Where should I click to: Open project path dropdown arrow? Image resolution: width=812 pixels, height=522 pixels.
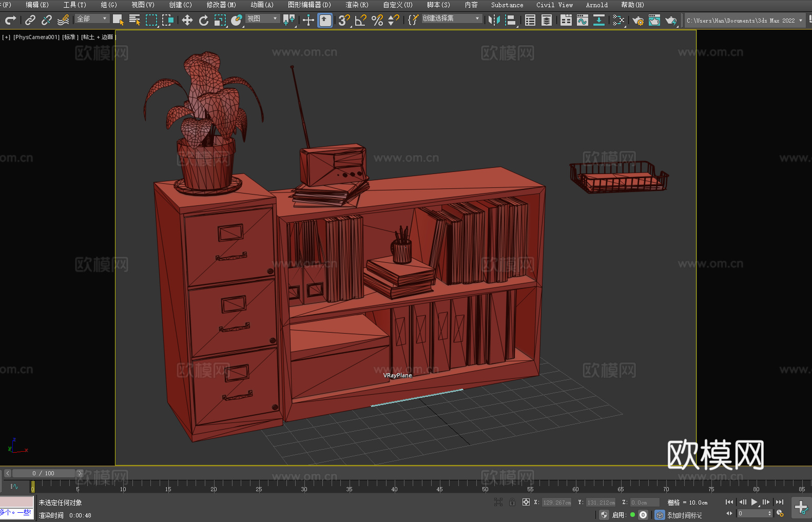[x=800, y=21]
